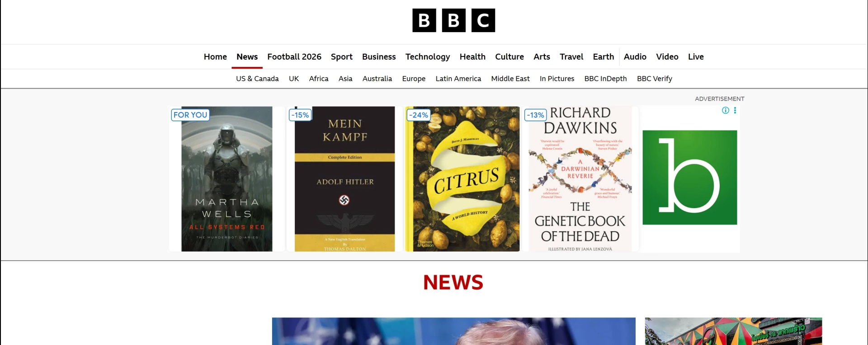Click the green 'b' bookstore logo

click(x=690, y=177)
